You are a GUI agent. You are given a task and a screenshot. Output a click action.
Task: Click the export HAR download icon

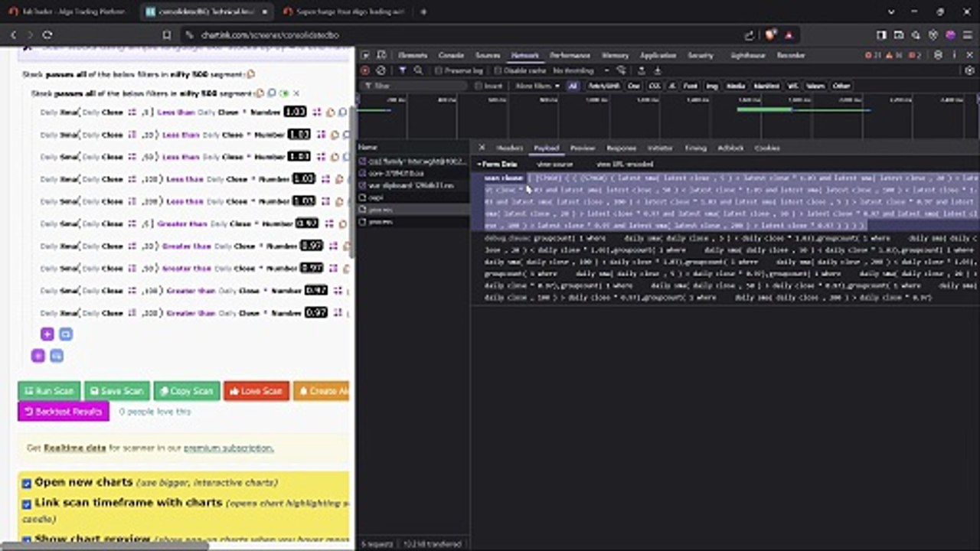click(657, 70)
